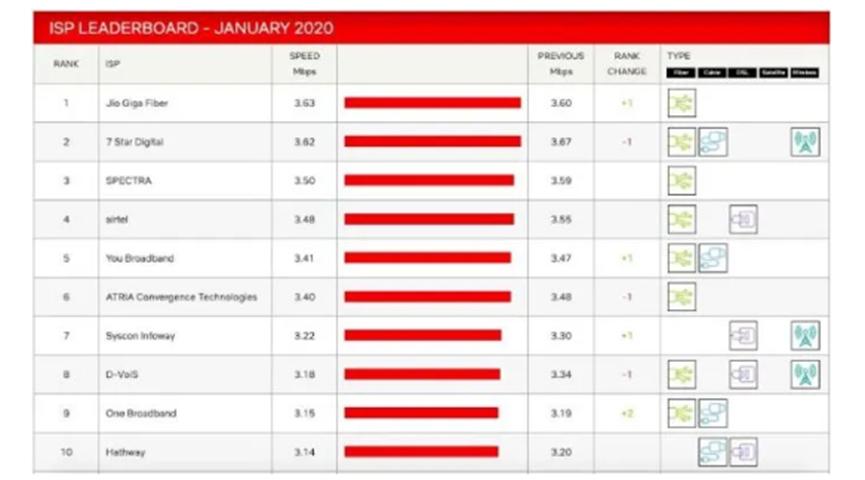Image resolution: width=865 pixels, height=480 pixels.
Task: Click the 3.20 previous Mbps value
Action: click(x=561, y=452)
